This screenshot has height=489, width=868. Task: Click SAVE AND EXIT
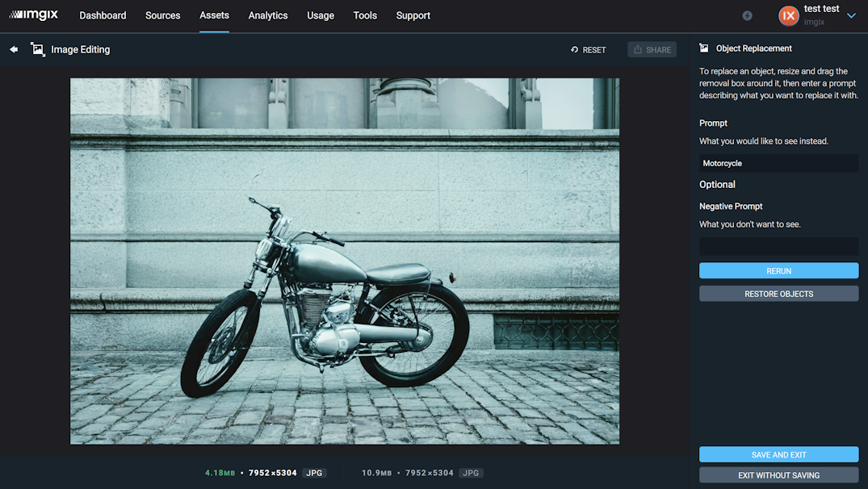tap(778, 454)
